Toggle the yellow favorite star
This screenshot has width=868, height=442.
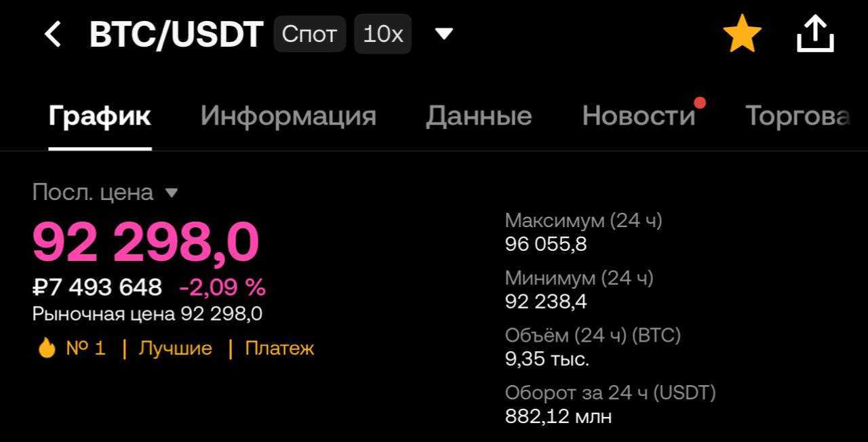click(x=742, y=34)
